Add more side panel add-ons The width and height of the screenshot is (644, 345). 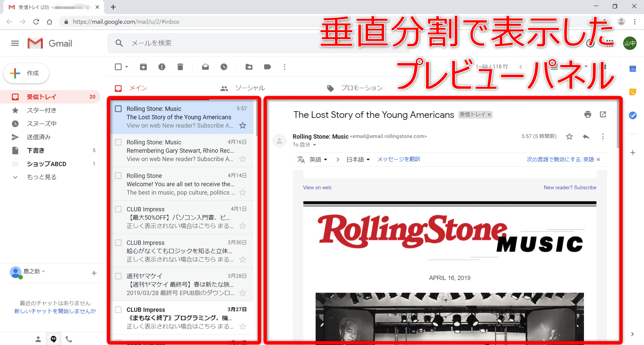pyautogui.click(x=633, y=153)
